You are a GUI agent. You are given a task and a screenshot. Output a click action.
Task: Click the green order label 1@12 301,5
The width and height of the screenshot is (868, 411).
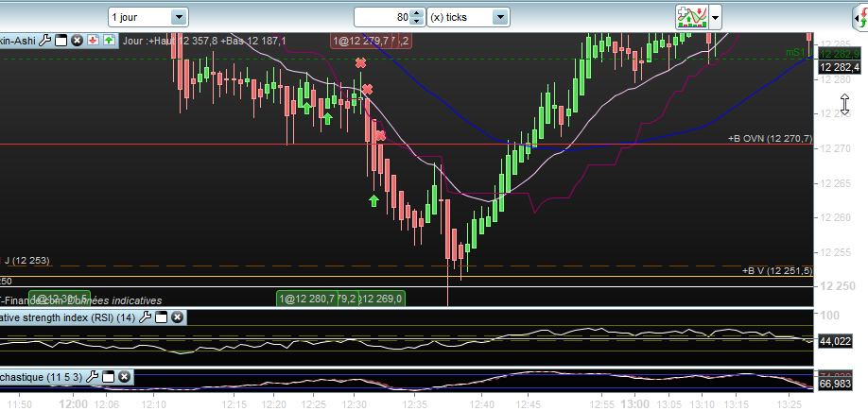pos(60,300)
